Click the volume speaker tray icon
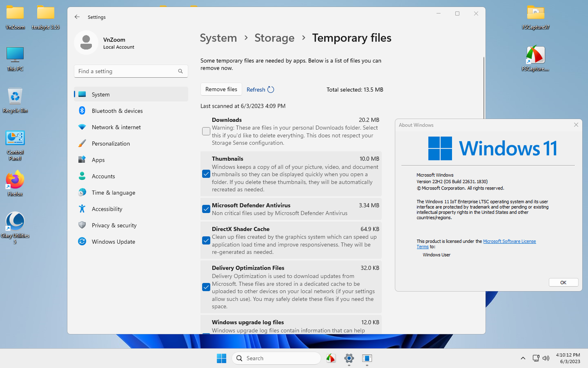This screenshot has width=588, height=368. tap(546, 358)
